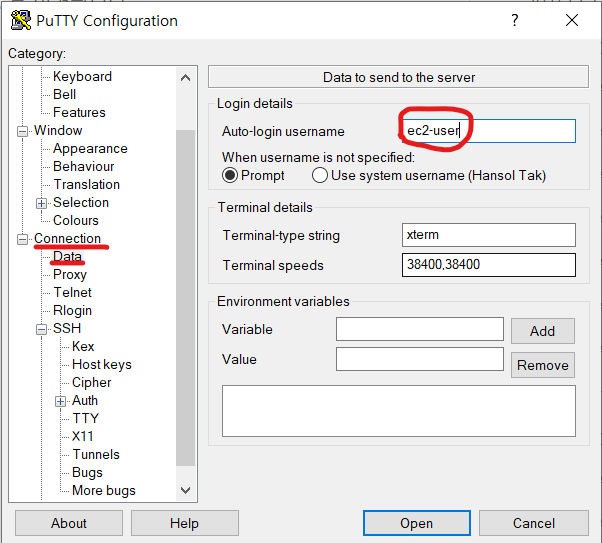Open the Cipher settings
Image resolution: width=602 pixels, height=543 pixels.
click(91, 382)
